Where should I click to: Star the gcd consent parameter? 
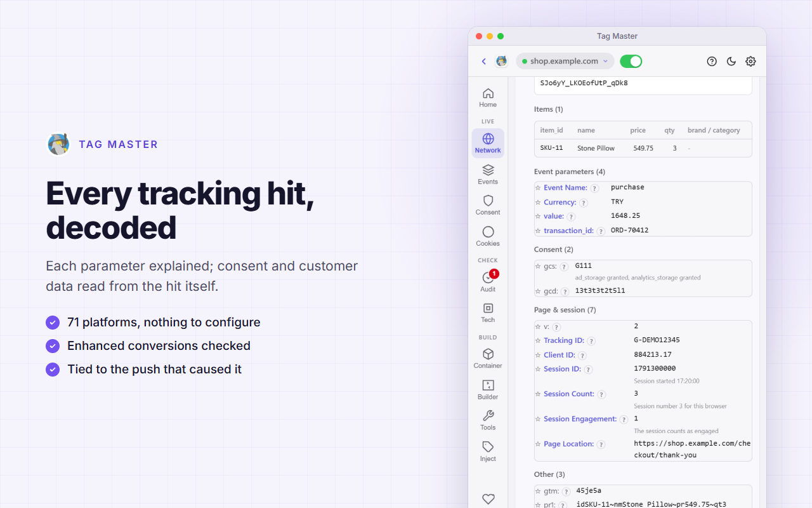tap(538, 291)
